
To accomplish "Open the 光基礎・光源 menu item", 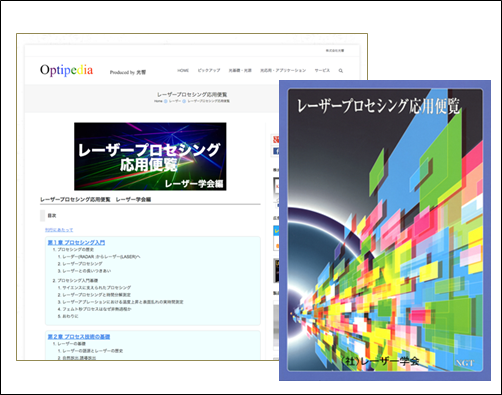I will [240, 71].
